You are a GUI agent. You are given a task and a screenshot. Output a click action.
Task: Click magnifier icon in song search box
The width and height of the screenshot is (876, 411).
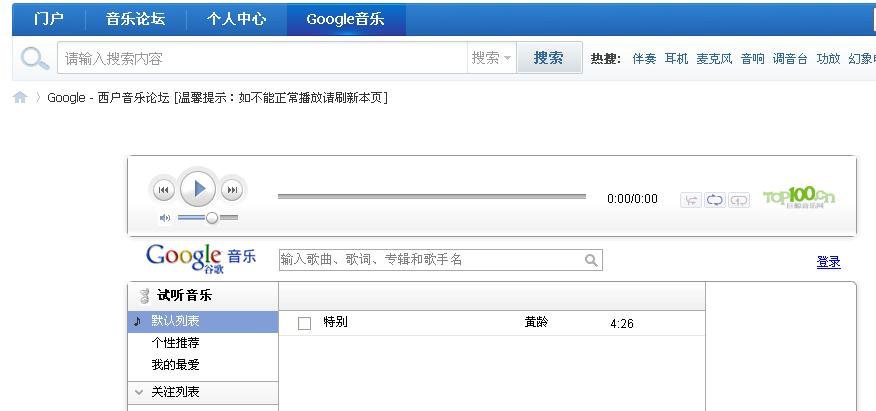[x=591, y=260]
